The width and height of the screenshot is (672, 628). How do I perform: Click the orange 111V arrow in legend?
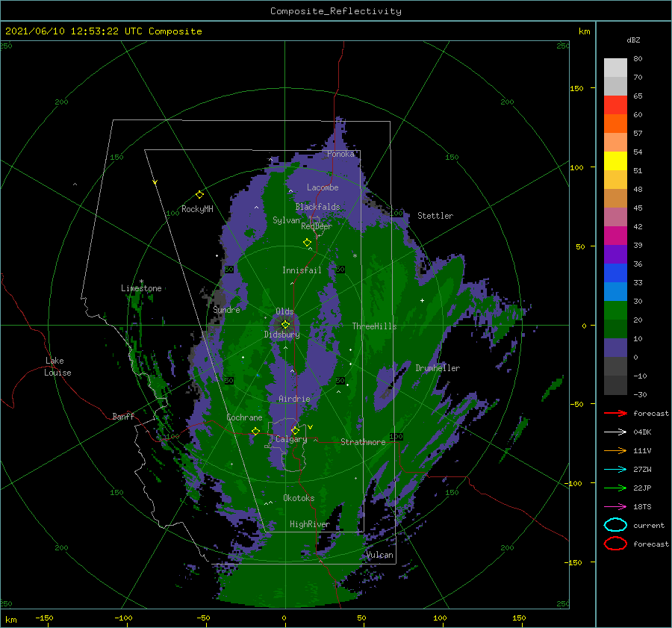(x=615, y=450)
